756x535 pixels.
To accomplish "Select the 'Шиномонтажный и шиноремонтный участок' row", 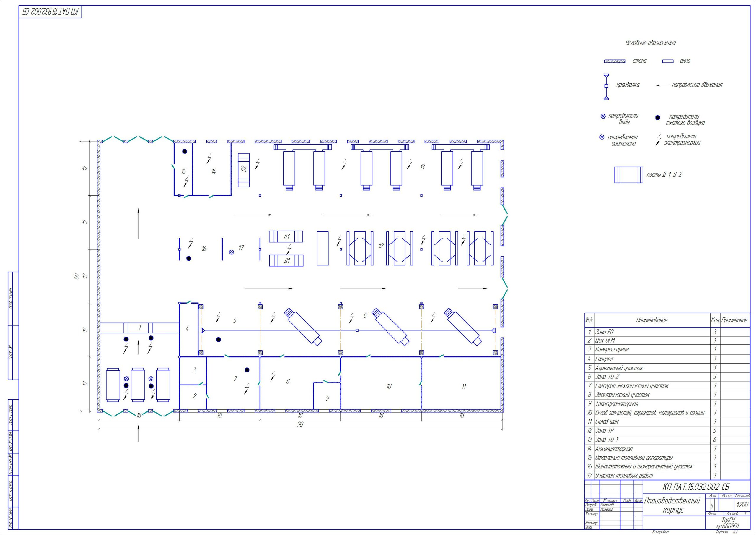I will click(667, 466).
